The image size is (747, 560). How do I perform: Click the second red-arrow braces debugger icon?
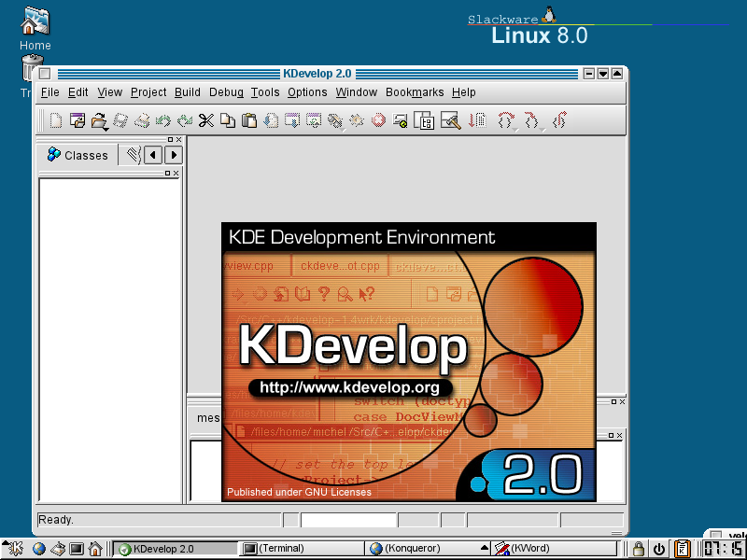point(531,120)
